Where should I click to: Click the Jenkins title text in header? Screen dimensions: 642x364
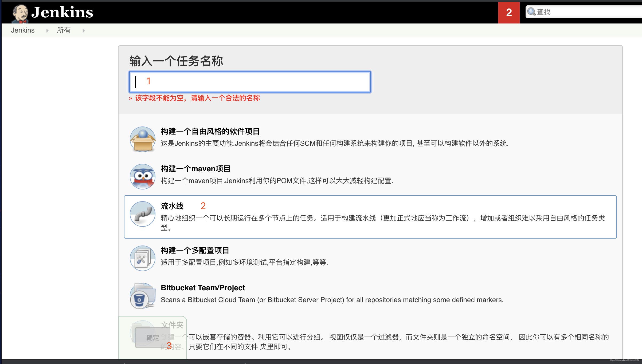[62, 12]
